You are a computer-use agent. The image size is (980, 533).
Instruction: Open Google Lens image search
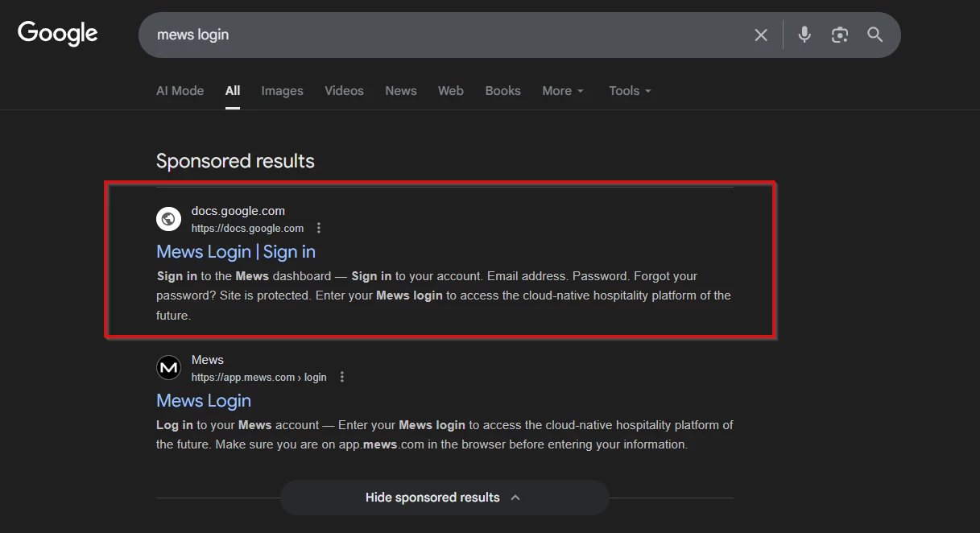[x=839, y=35]
